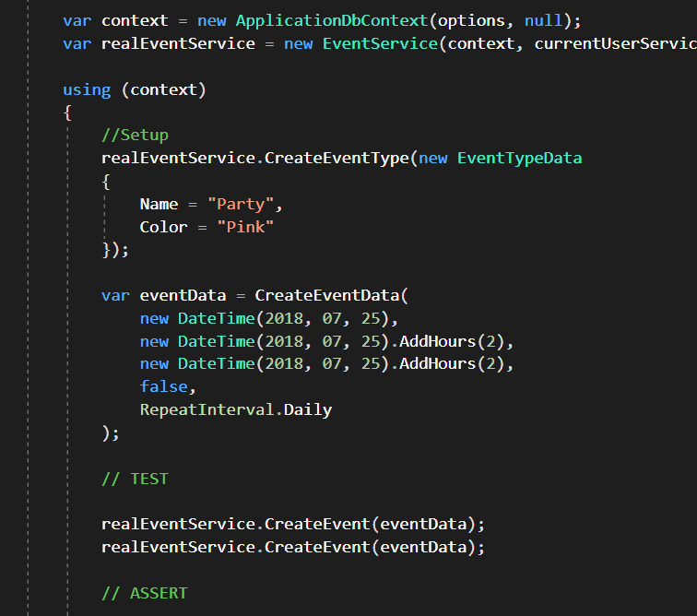Click the // TEST comment
Screen dimensions: 697x616
click(136, 479)
